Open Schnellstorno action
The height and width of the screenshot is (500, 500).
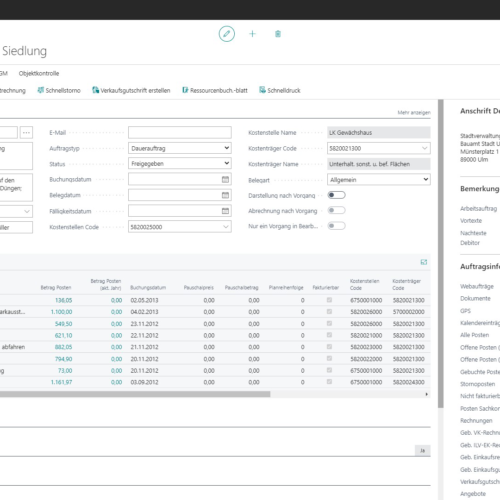(x=59, y=90)
